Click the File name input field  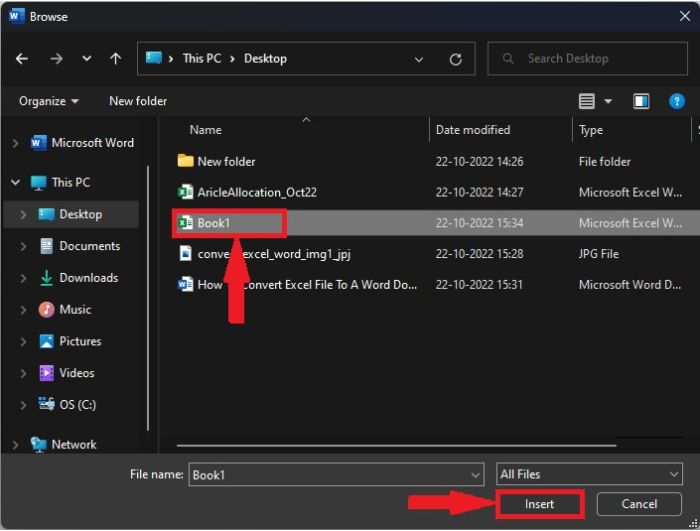click(336, 474)
